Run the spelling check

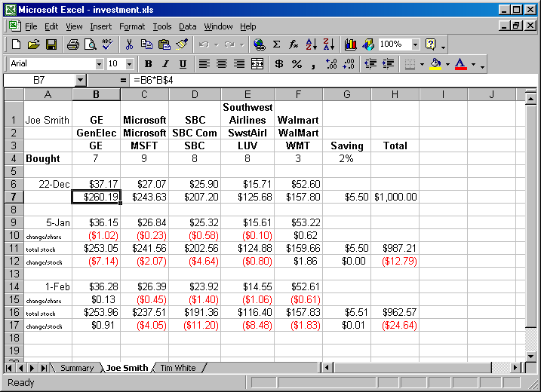click(108, 44)
